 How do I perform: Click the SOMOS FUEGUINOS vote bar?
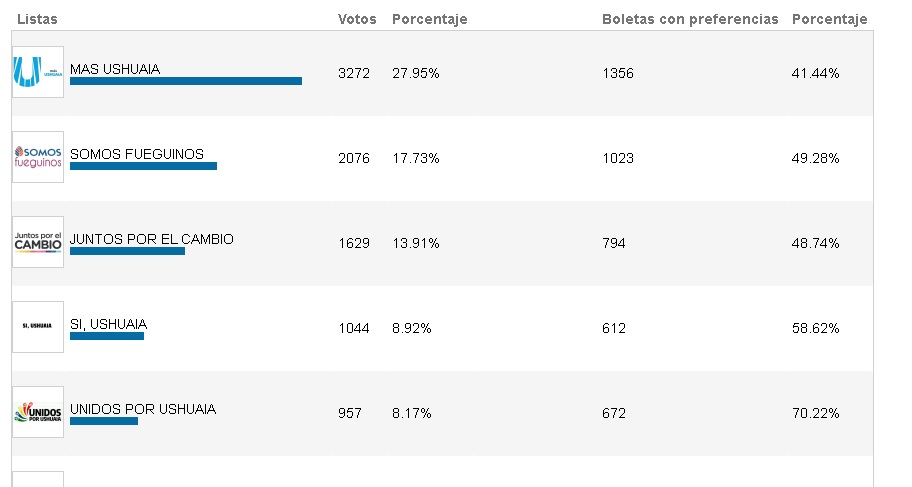(x=143, y=166)
